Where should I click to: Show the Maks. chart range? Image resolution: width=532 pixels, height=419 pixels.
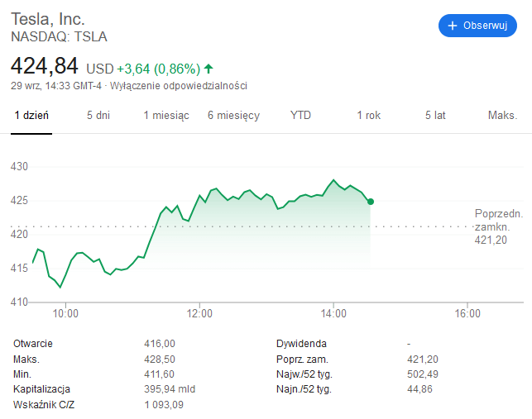[502, 115]
